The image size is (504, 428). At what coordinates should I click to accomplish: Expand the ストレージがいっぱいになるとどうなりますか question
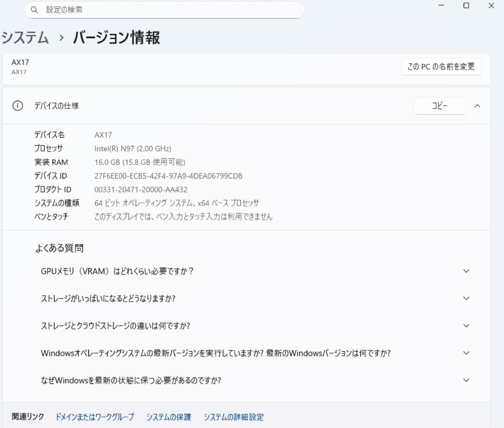(466, 298)
